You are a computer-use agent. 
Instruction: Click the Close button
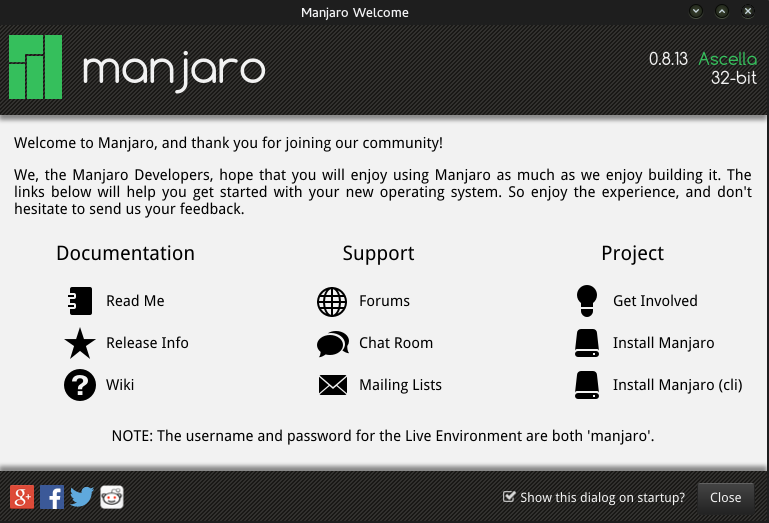pyautogui.click(x=726, y=497)
